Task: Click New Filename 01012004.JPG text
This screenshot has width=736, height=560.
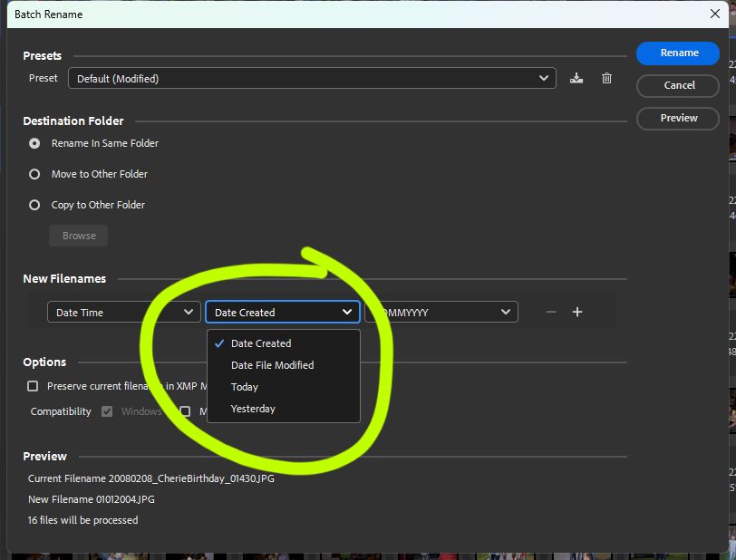Action: pyautogui.click(x=91, y=499)
